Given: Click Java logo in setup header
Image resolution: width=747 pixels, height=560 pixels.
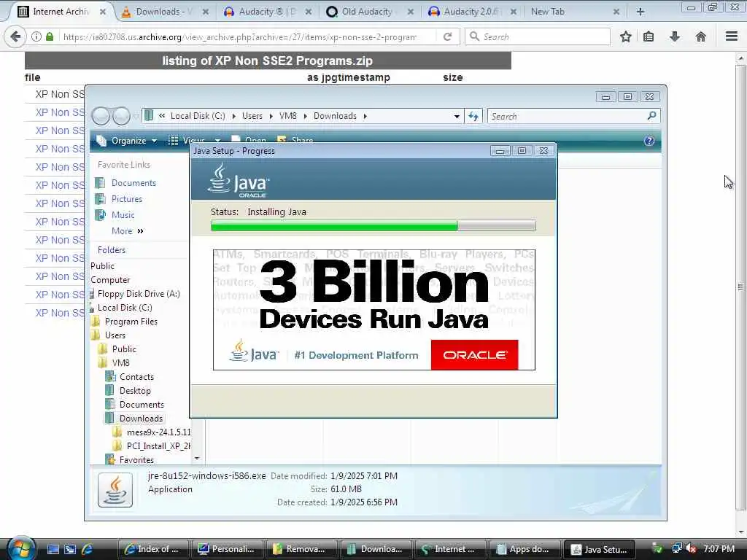Looking at the screenshot, I should point(239,181).
